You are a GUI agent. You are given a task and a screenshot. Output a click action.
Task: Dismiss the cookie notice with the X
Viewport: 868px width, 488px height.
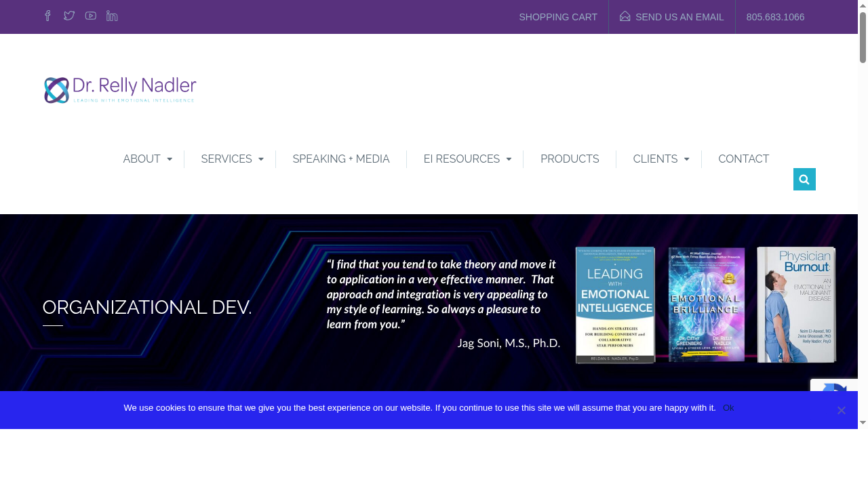841,410
